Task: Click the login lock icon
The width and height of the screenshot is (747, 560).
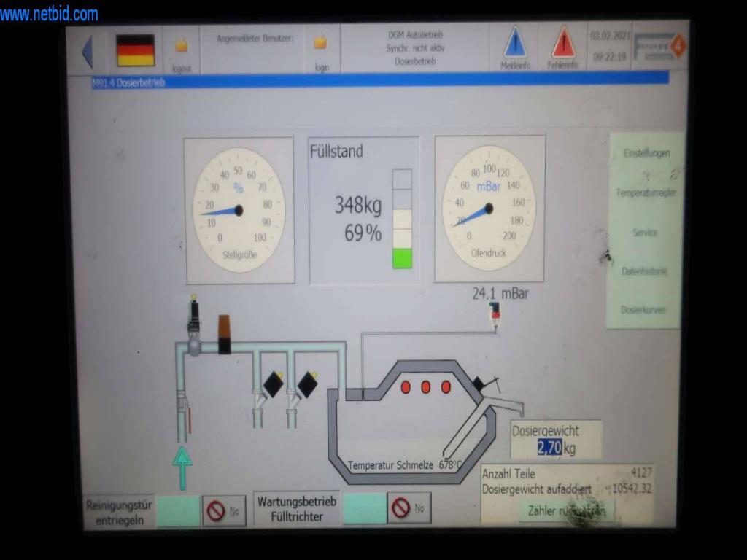Action: [320, 43]
